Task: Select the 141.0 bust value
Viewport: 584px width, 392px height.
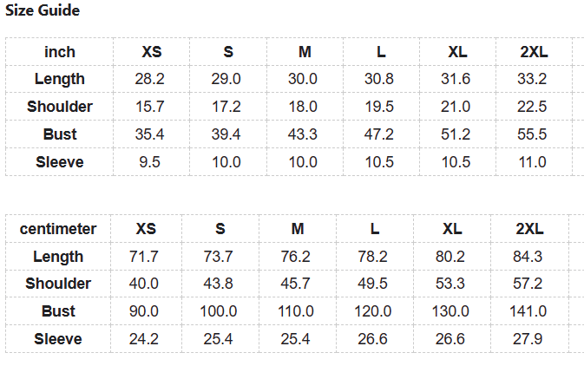Action: click(x=528, y=311)
